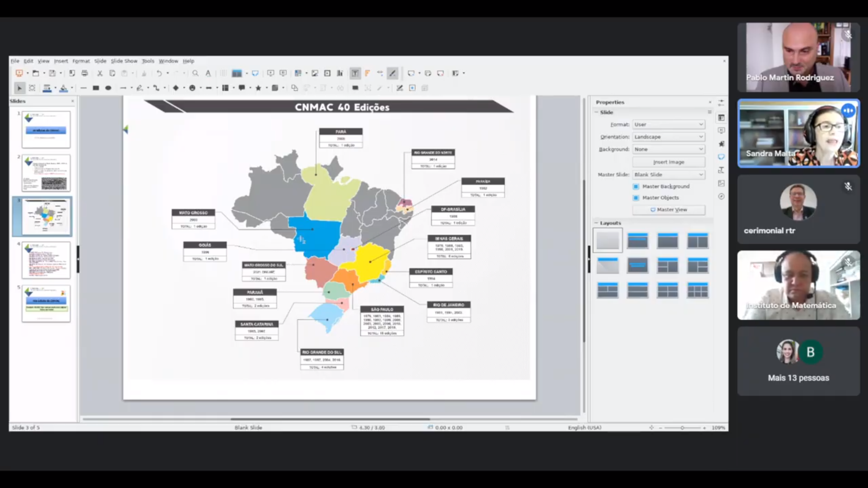Click the Print icon in toolbar
Viewport: 868px width, 488px height.
(85, 73)
